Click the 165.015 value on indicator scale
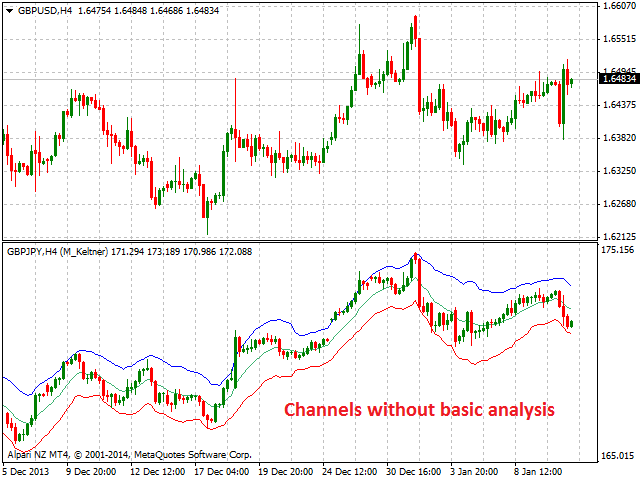 (x=618, y=456)
